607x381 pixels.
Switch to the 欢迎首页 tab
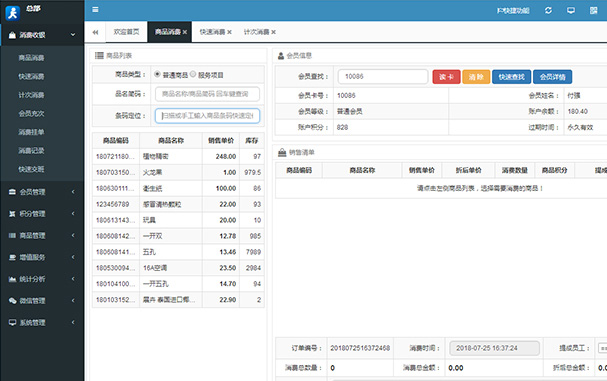[126, 32]
